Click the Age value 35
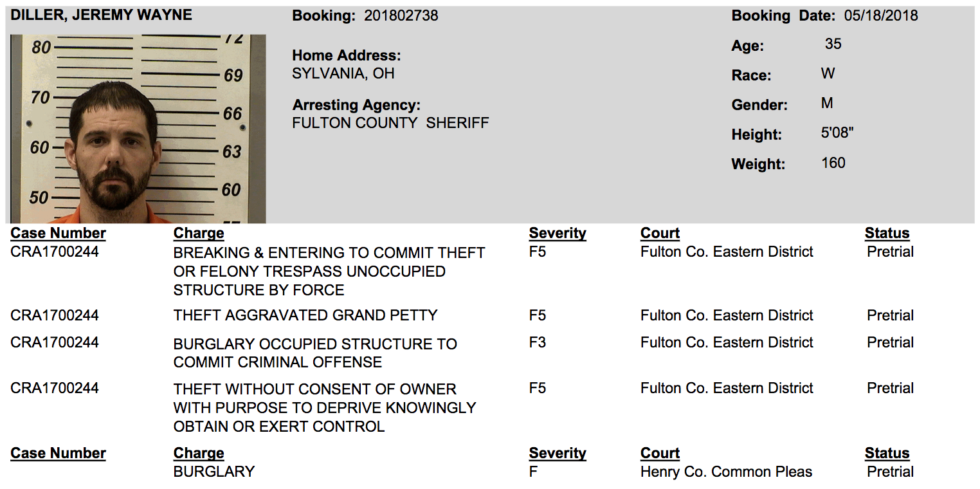This screenshot has height=489, width=980. pyautogui.click(x=833, y=44)
